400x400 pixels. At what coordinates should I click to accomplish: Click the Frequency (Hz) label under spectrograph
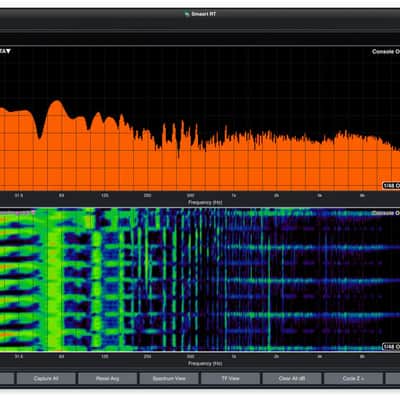click(x=205, y=364)
